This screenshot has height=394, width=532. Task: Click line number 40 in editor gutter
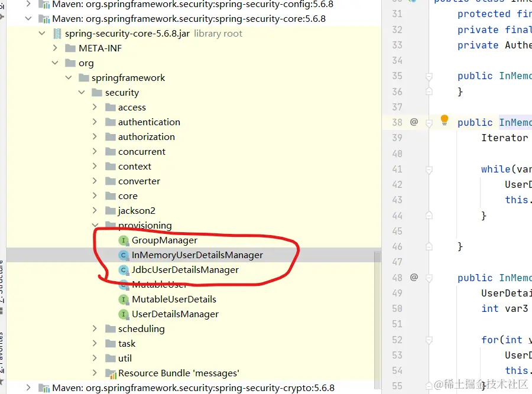[397, 154]
